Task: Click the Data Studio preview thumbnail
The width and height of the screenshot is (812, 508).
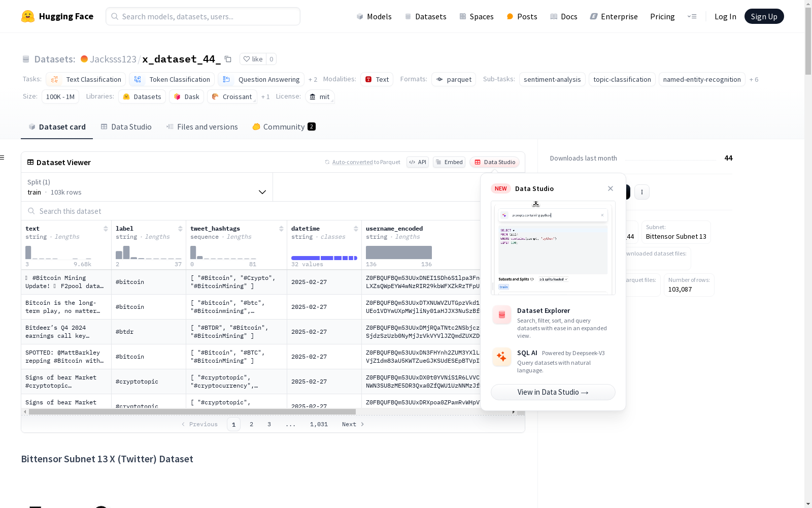Action: 553,248
